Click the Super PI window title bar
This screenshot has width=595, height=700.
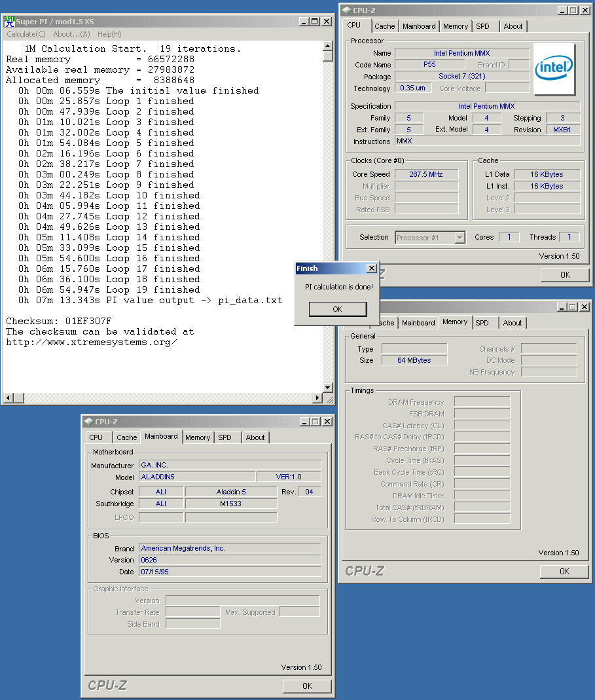168,22
